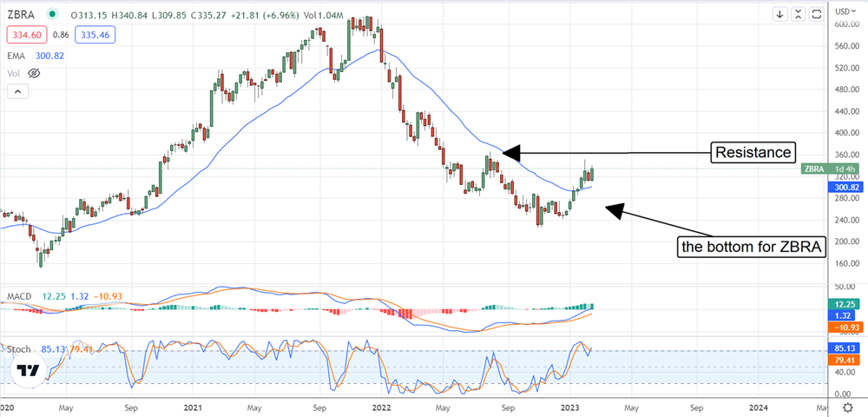Image resolution: width=868 pixels, height=417 pixels.
Task: Click the down arrow pane button
Action: pyautogui.click(x=779, y=14)
